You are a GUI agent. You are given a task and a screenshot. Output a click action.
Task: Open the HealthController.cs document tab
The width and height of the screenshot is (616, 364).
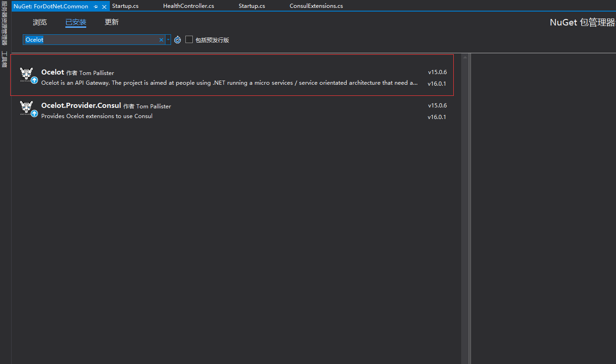pyautogui.click(x=188, y=6)
